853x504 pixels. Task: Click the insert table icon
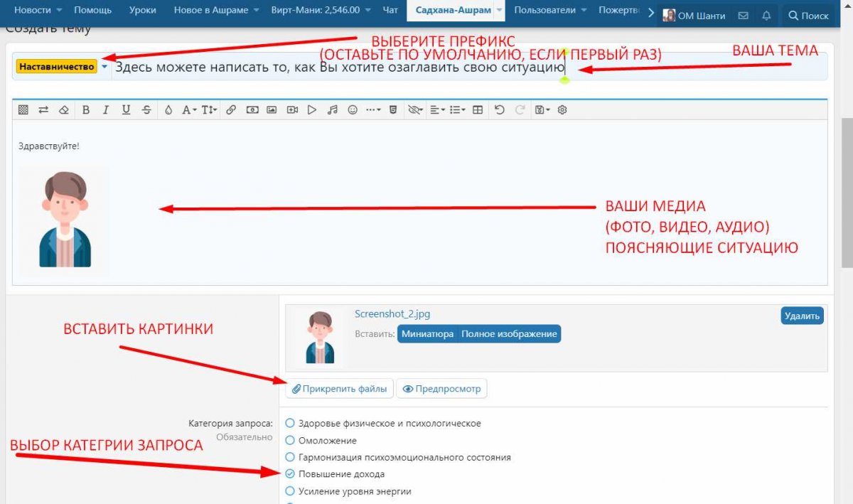pyautogui.click(x=478, y=110)
